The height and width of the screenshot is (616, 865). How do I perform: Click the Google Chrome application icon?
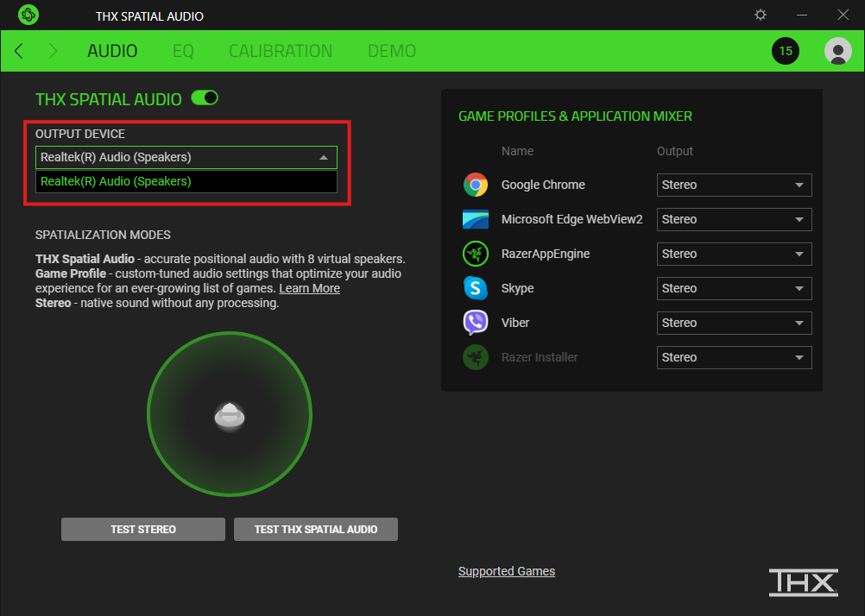(476, 185)
